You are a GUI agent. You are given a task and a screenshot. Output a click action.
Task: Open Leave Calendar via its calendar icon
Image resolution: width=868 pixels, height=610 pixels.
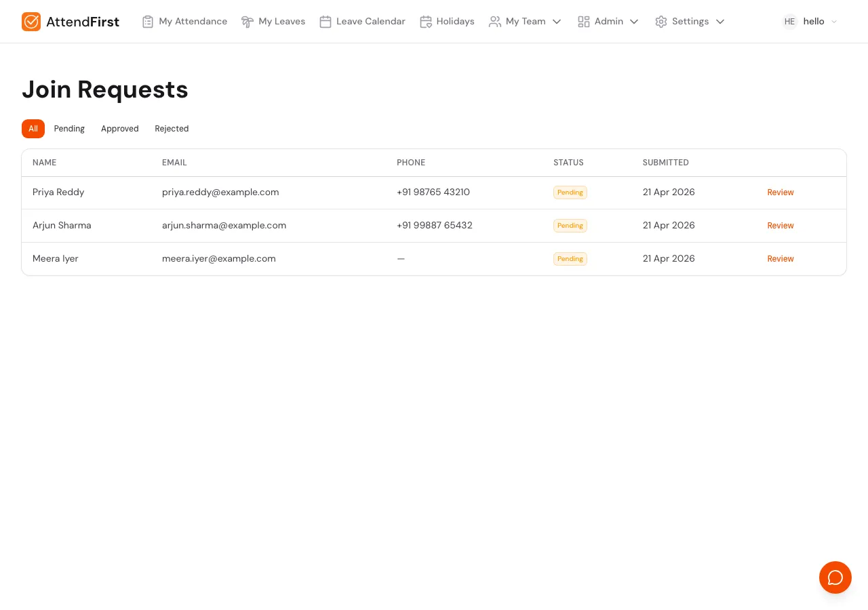[325, 22]
